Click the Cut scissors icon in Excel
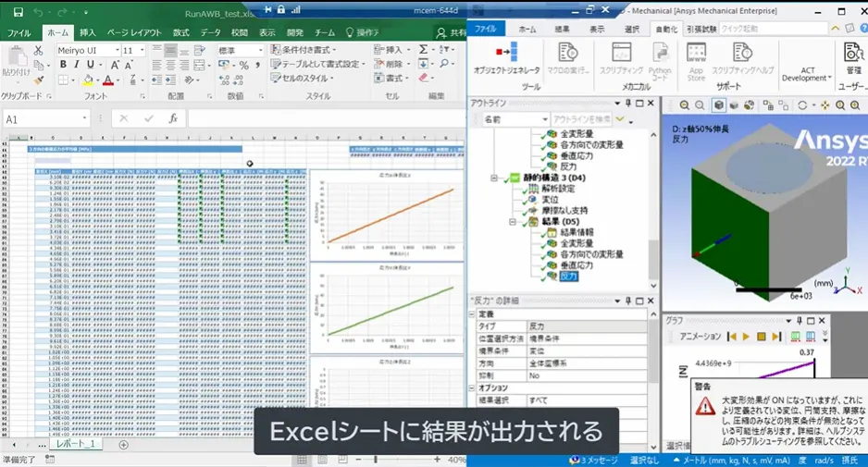The image size is (868, 467). (38, 51)
